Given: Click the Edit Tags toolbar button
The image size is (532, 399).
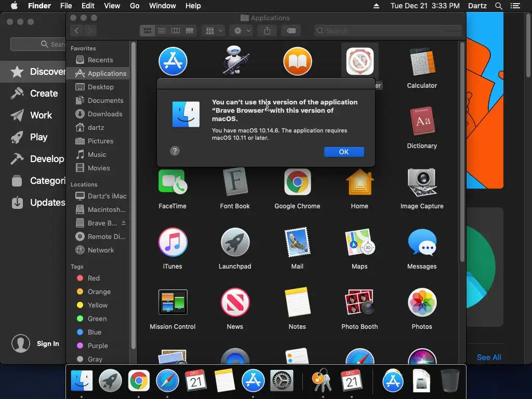Looking at the screenshot, I should point(291,31).
